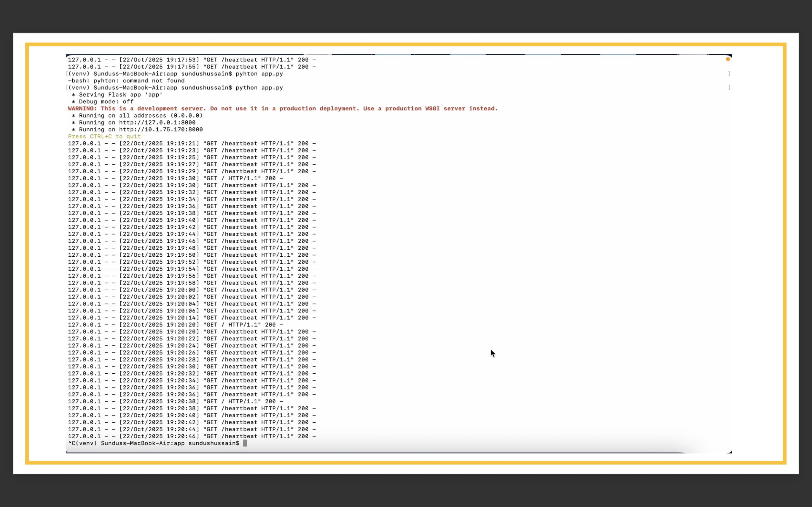Click the 19:17:53 heartbeat log entry
Image resolution: width=812 pixels, height=507 pixels.
click(192, 60)
